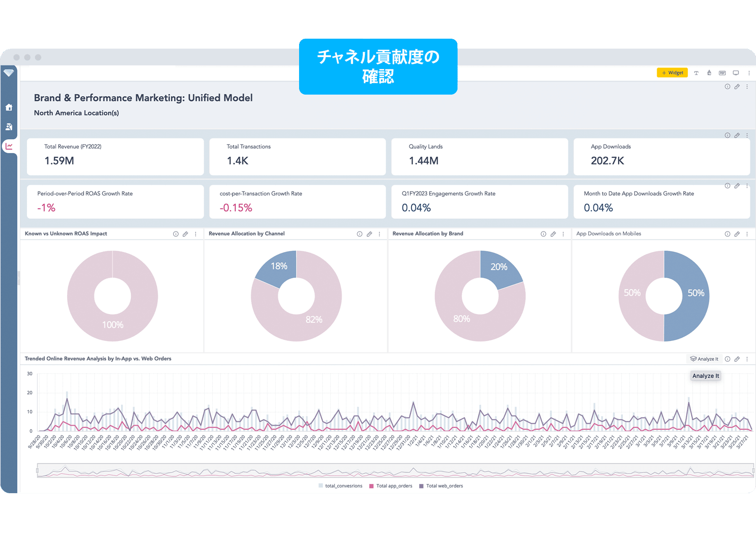
Task: Show info for Known vs Unknown ROAS Impact
Action: click(x=176, y=234)
